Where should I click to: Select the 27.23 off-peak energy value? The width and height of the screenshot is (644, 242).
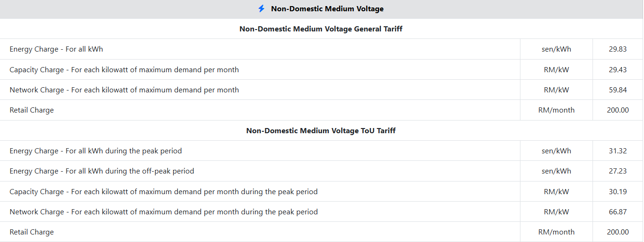click(618, 171)
